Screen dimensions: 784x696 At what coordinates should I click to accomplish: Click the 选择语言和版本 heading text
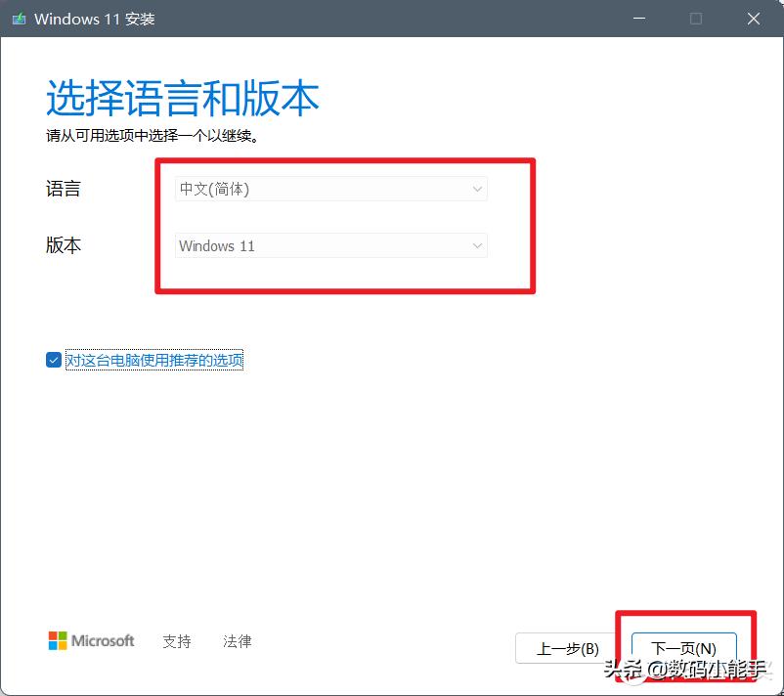(182, 98)
